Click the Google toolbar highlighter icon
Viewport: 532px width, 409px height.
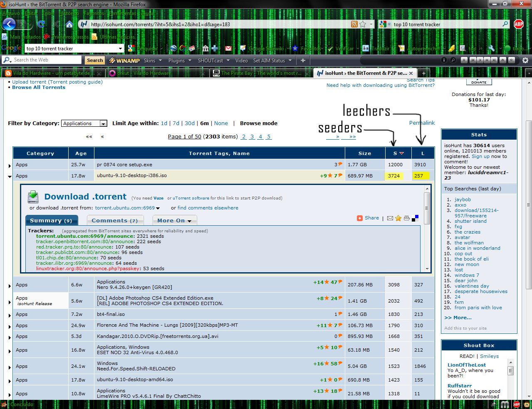point(451,48)
